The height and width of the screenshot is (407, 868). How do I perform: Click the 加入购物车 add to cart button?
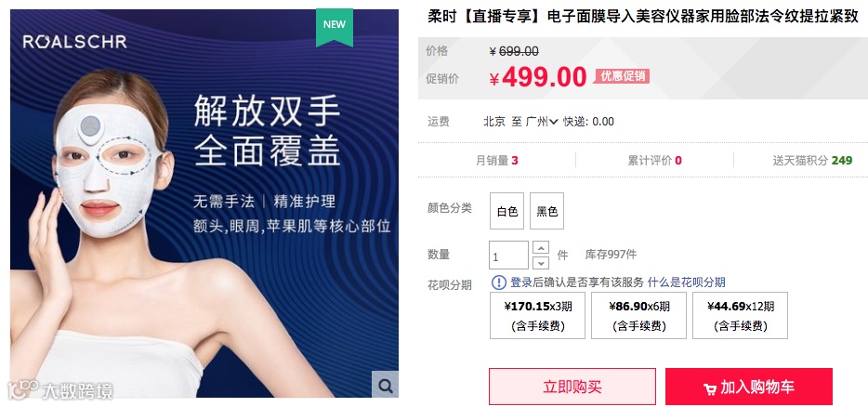(x=749, y=387)
